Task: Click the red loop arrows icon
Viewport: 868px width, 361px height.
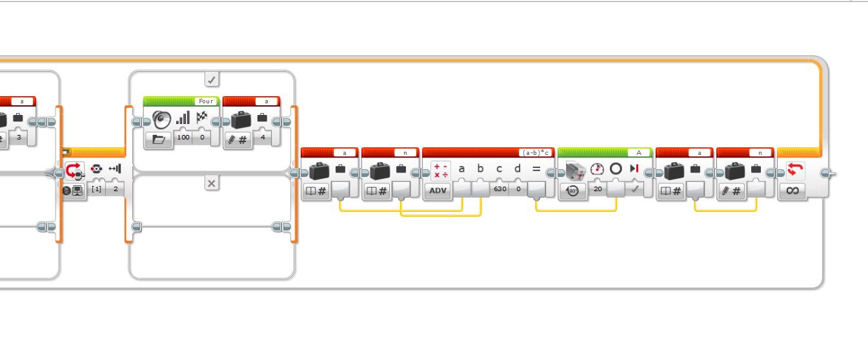Action: coord(795,170)
